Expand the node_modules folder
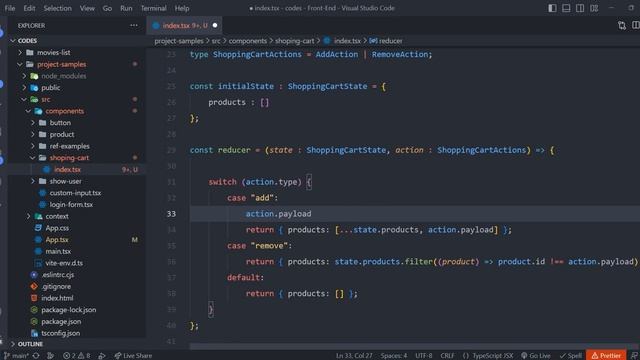The width and height of the screenshot is (640, 360). pyautogui.click(x=77, y=76)
